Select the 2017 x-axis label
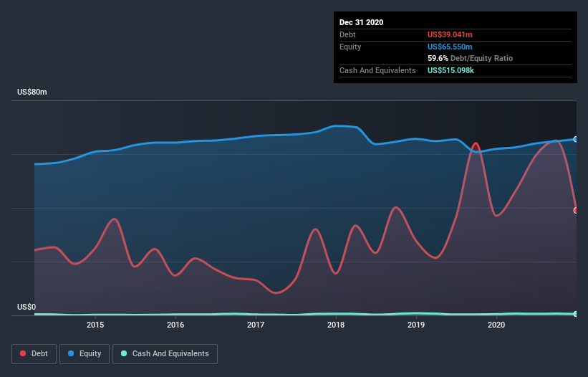The width and height of the screenshot is (588, 377). click(256, 325)
